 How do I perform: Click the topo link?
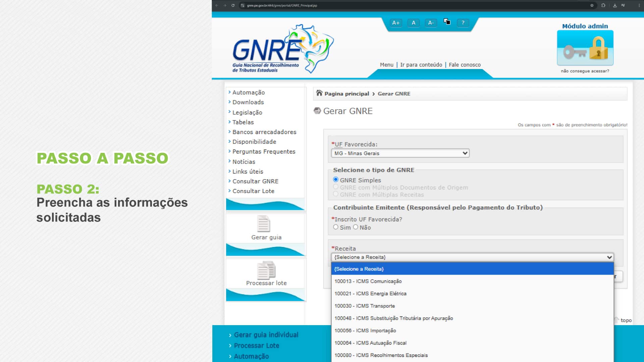click(x=626, y=320)
